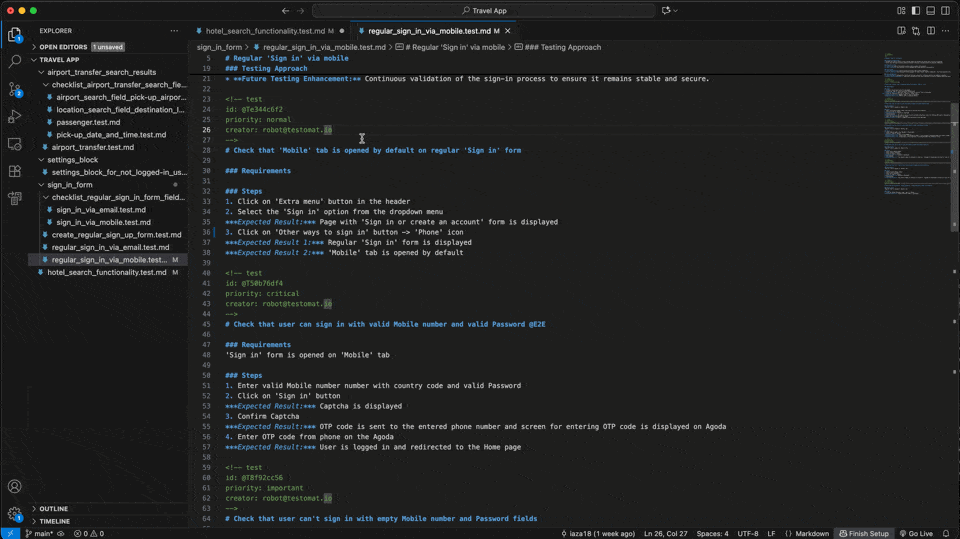Toggle the Secondary Side Bar visibility
The width and height of the screenshot is (960, 539).
point(945,10)
